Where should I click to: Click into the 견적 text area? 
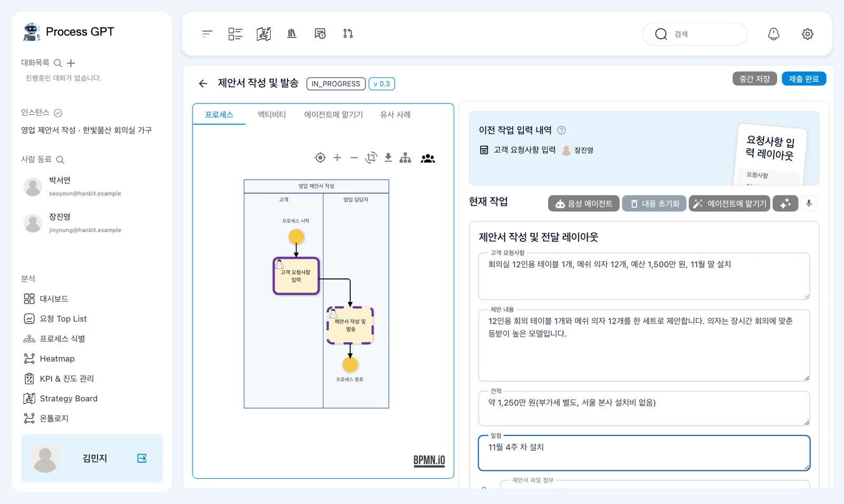point(644,408)
